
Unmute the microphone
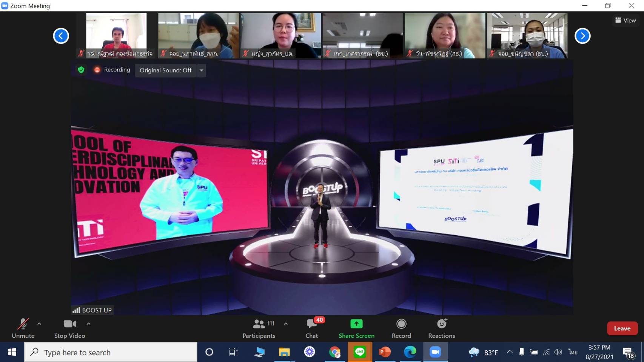point(23,328)
